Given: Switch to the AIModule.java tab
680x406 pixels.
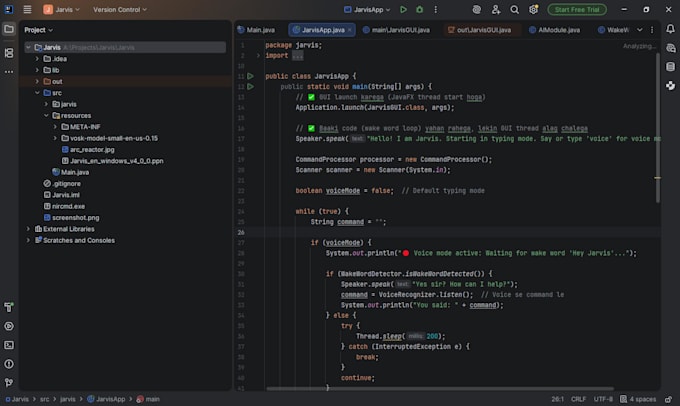Looking at the screenshot, I should (555, 30).
